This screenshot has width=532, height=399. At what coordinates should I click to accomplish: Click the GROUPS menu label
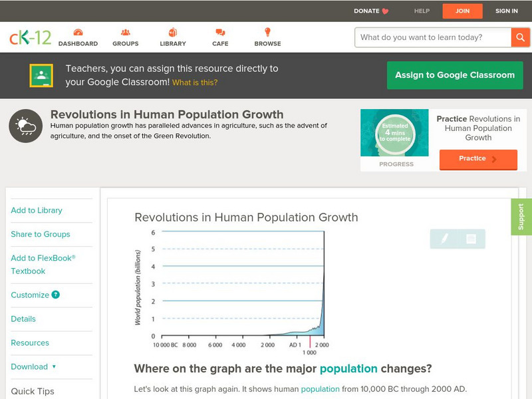pos(126,43)
